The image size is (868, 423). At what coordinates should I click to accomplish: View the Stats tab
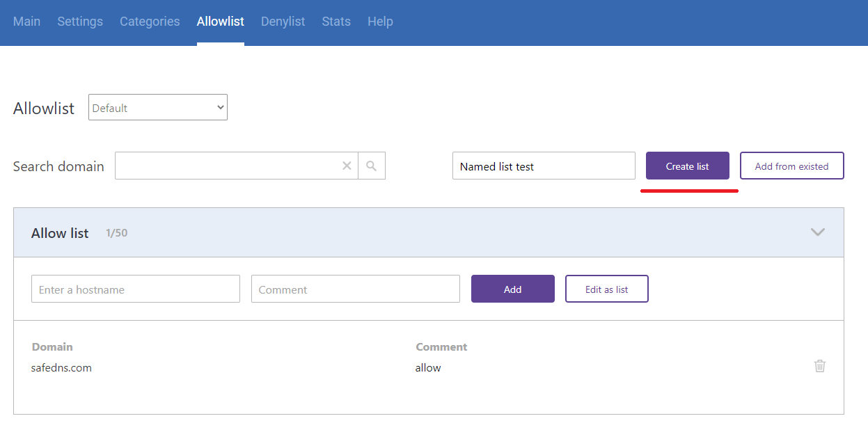coord(336,22)
